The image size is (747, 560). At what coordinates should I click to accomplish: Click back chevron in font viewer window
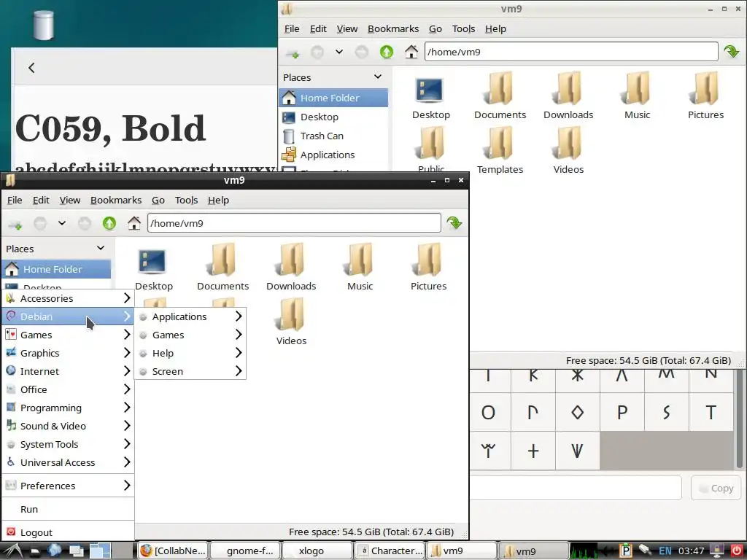[x=31, y=68]
